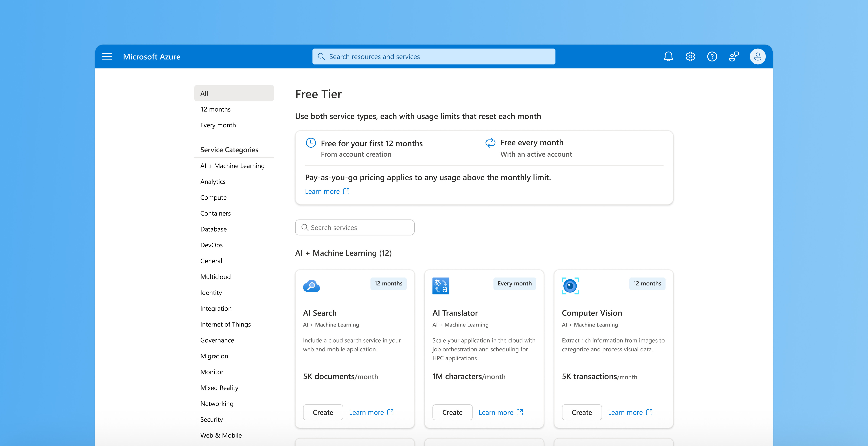Open the feedback icon in header
868x446 pixels.
coord(734,57)
